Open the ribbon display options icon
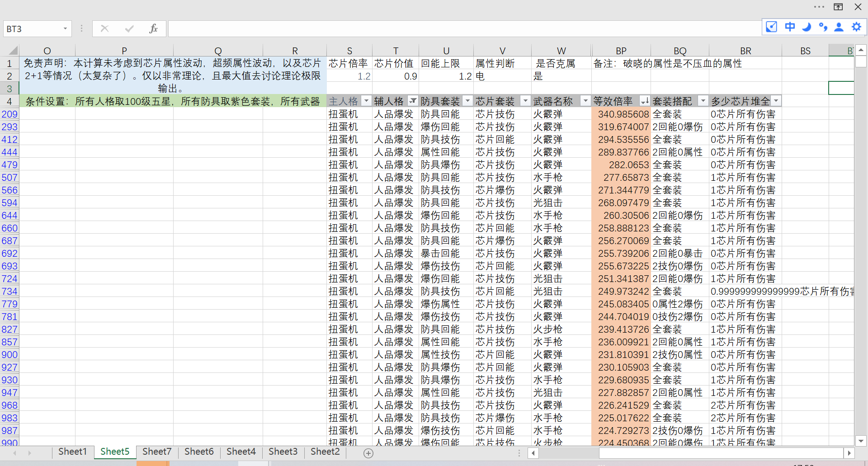Viewport: 868px width, 466px height. [838, 7]
